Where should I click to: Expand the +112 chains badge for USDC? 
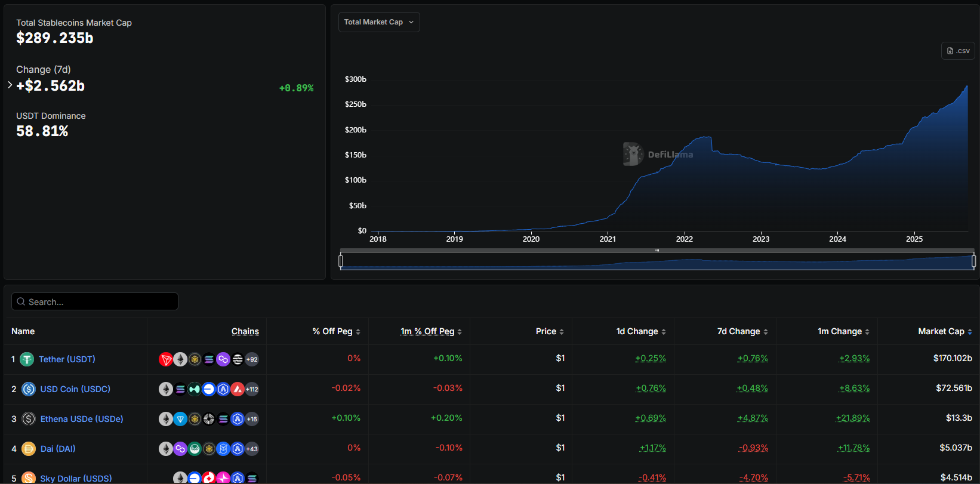tap(252, 389)
